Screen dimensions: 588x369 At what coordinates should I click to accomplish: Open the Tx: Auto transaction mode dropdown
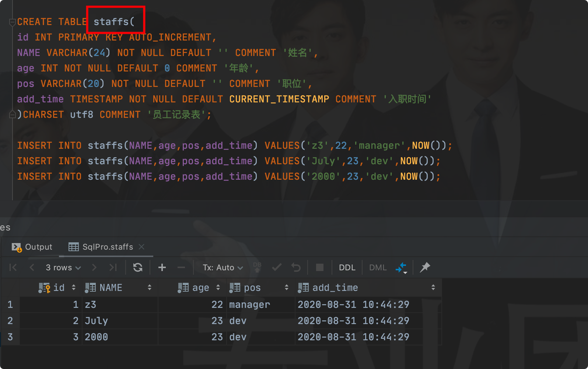(223, 268)
